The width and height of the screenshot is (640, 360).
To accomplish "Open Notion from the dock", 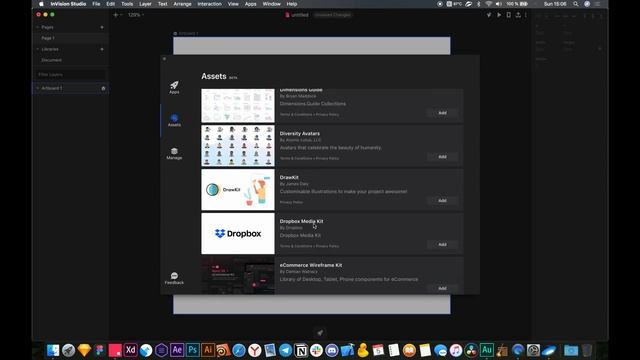I will click(301, 350).
